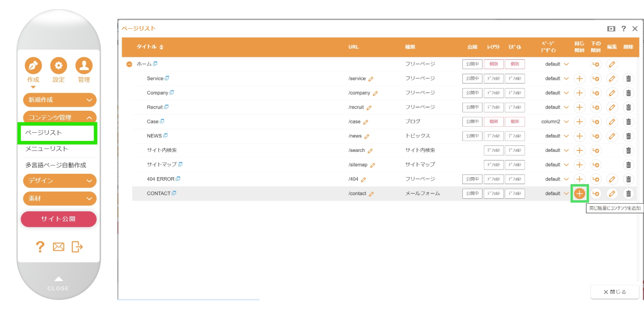Toggle 公開中 status for Service page
Viewport: 644px width, 319px height.
pos(472,78)
